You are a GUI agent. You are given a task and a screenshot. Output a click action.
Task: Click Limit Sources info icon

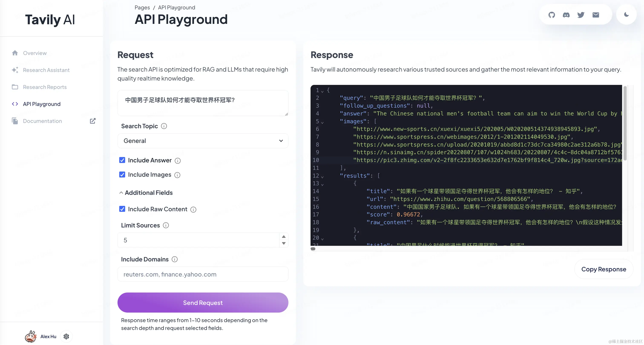pos(166,225)
